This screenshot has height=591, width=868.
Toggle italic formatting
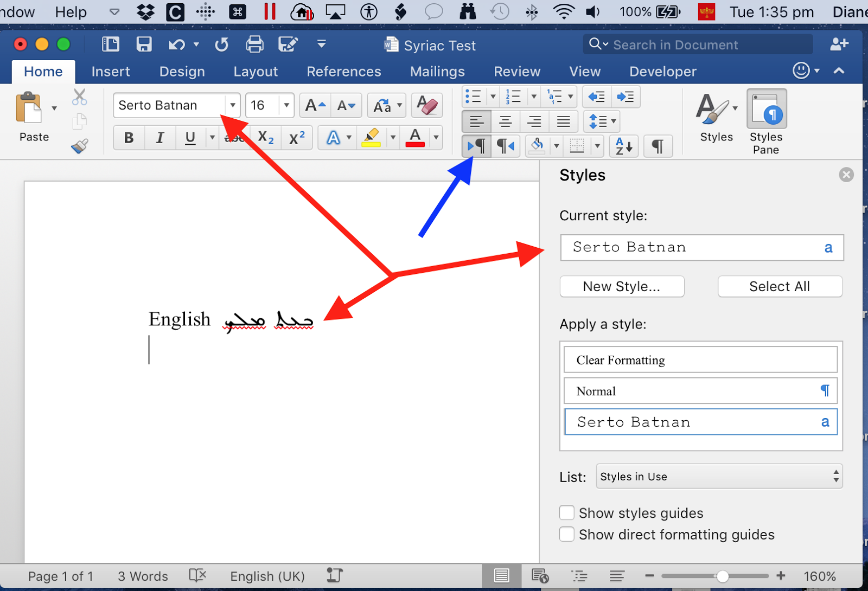point(159,138)
